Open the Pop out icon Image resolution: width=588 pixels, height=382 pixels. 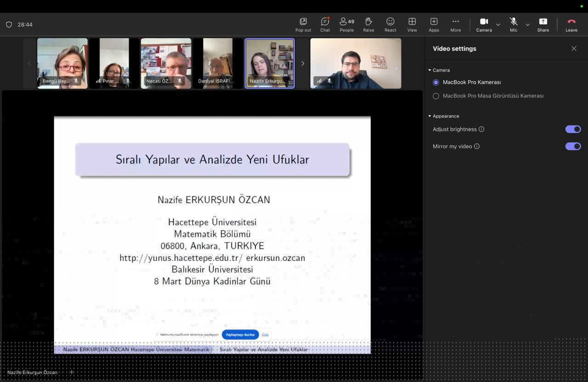point(303,22)
